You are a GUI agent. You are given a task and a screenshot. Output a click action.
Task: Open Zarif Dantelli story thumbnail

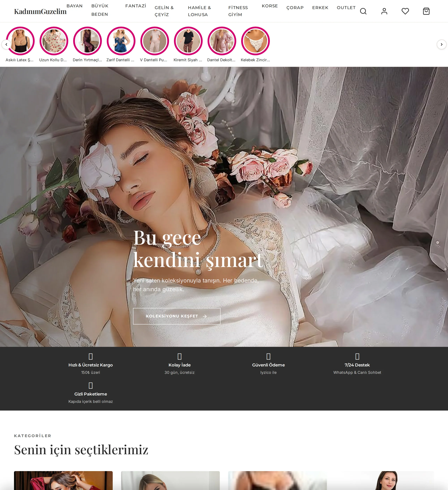[x=121, y=41]
